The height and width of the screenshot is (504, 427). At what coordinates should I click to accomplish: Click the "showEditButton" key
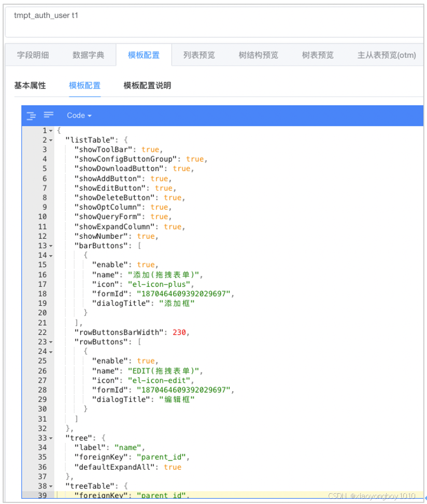(110, 189)
